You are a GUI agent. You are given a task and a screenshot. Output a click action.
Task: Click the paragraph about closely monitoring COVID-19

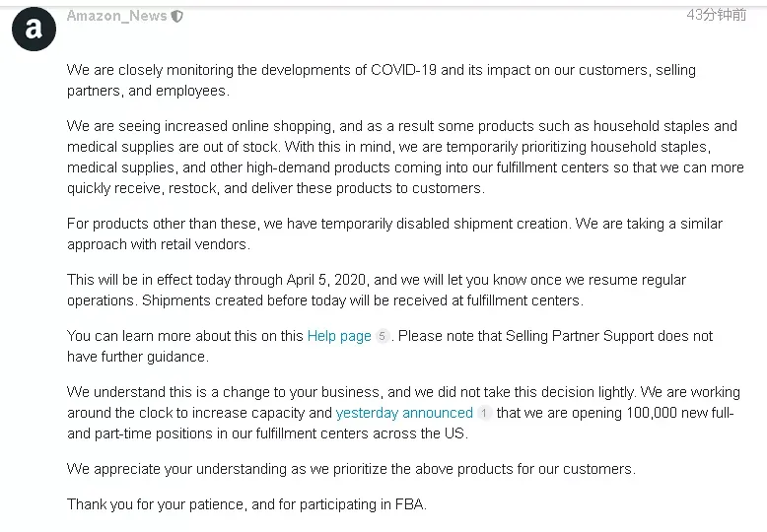[x=382, y=80]
